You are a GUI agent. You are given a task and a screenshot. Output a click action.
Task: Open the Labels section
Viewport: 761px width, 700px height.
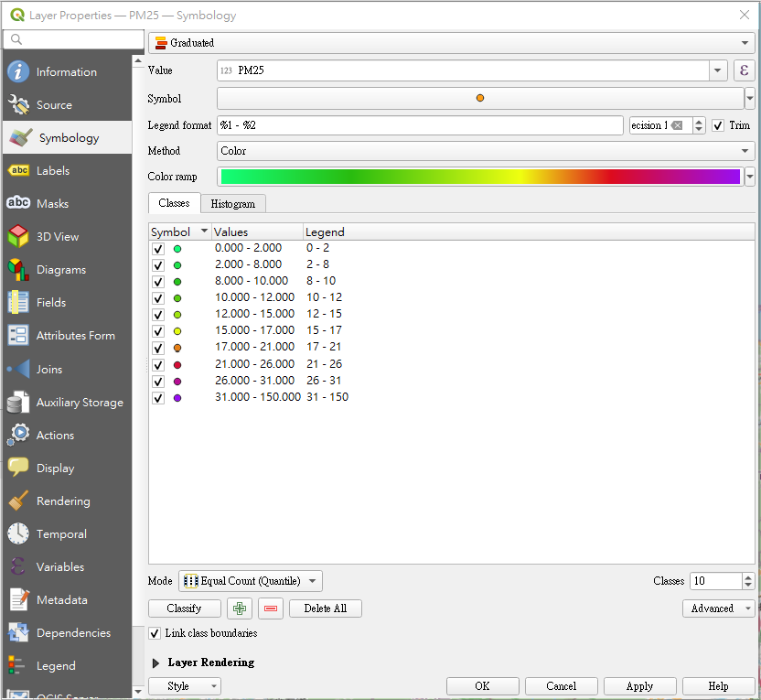coord(67,171)
